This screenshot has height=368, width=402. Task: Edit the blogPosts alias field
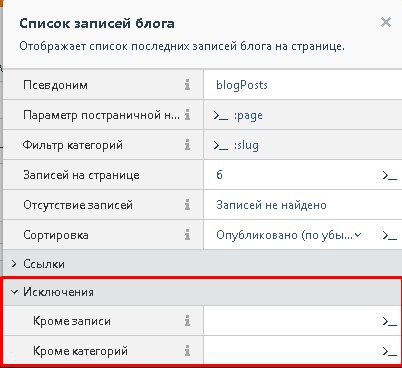pos(303,85)
